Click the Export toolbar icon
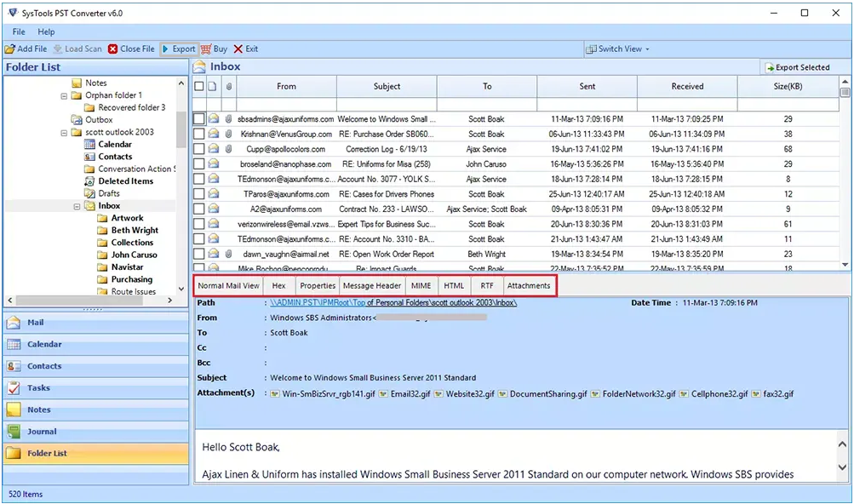Screen dimensions: 854x504 tap(167, 49)
